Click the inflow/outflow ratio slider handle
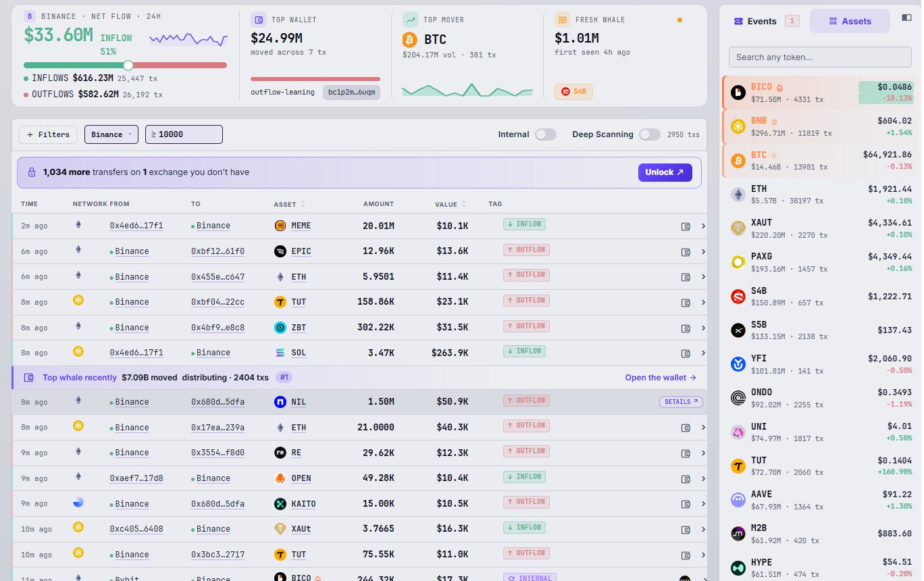This screenshot has width=924, height=581. pos(128,65)
